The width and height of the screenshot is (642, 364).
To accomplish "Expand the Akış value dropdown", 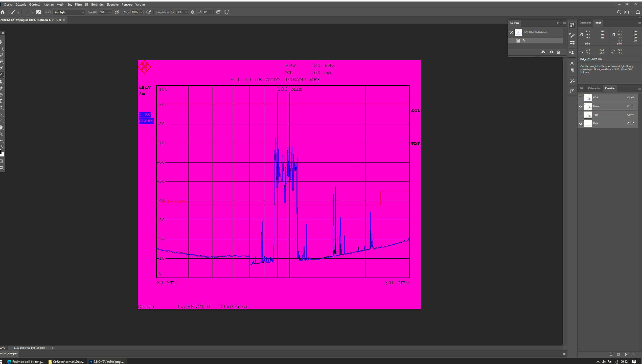I will coord(142,12).
